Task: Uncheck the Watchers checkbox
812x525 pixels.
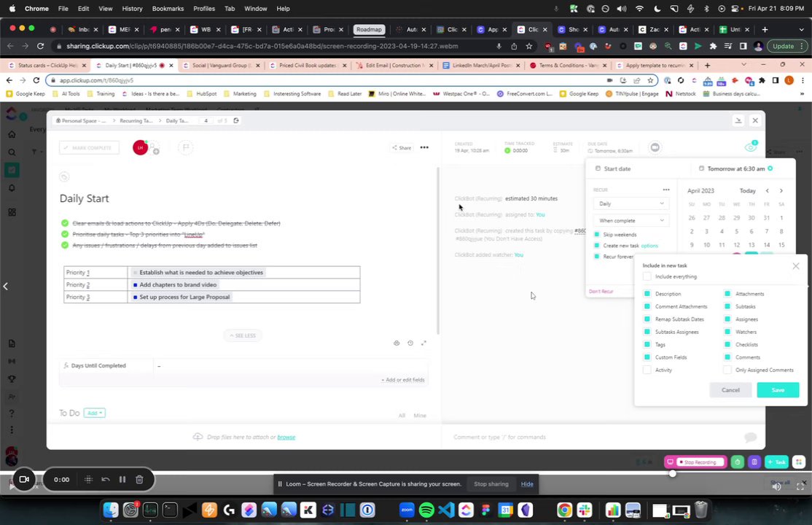Action: coord(727,332)
